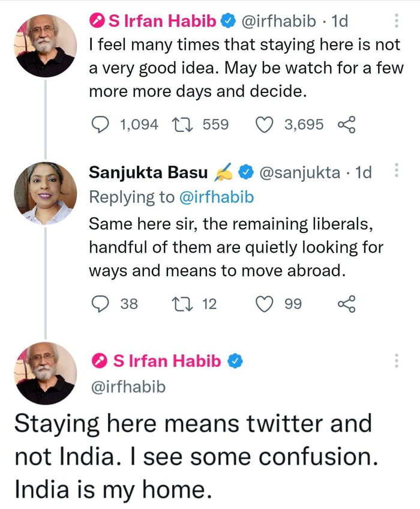Screen dimensions: 420x509
Task: Share Sanjukta Basu's reply tweet
Action: 347,304
